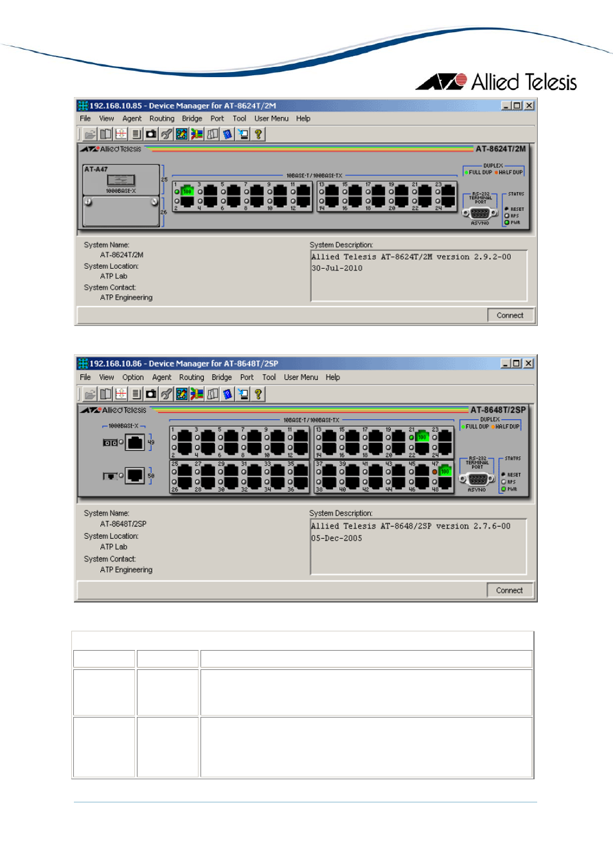This screenshot has width=613, height=868.
Task: Click the wrench icon in AT-8648T/2SP toolbar
Action: [x=166, y=393]
